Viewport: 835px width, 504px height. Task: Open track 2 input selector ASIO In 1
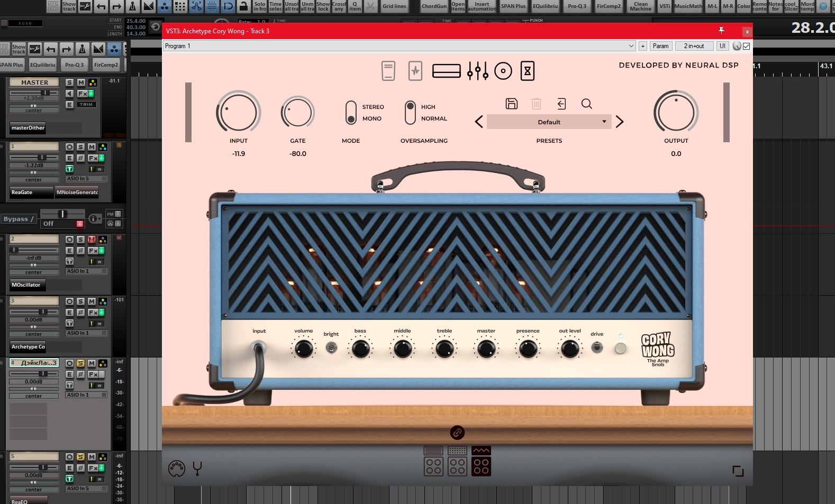86,271
